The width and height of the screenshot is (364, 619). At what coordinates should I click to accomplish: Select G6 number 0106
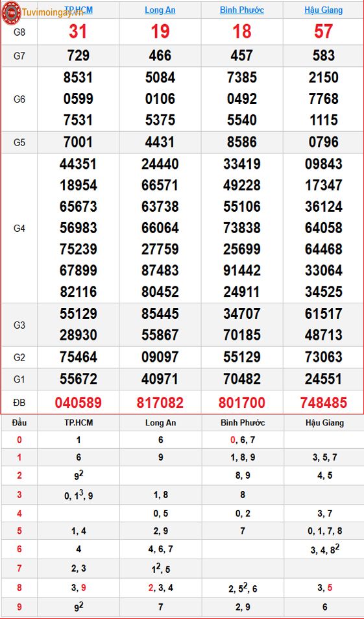coord(160,99)
